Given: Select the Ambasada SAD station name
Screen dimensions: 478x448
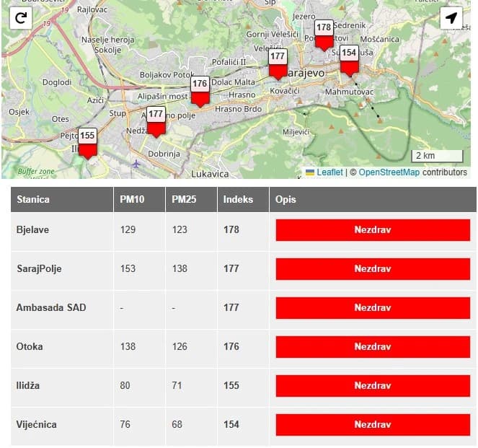Looking at the screenshot, I should 51,307.
